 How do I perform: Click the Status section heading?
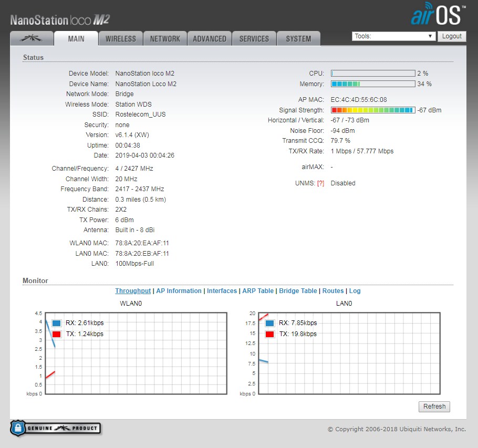[33, 58]
